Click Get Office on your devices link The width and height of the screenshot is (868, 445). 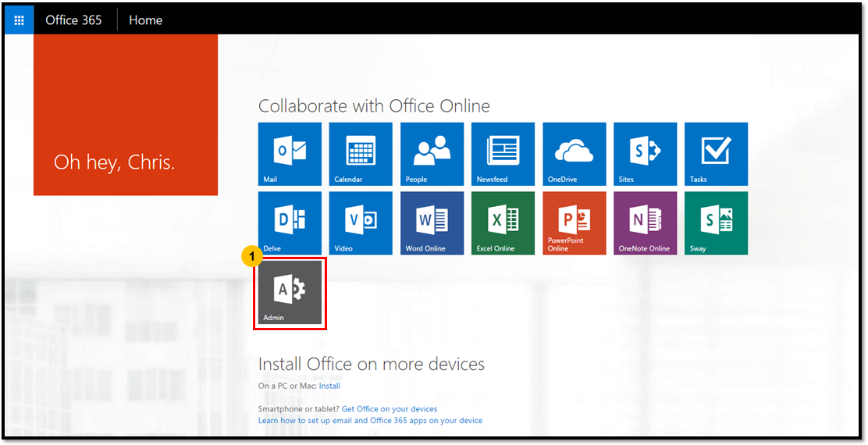pyautogui.click(x=390, y=409)
